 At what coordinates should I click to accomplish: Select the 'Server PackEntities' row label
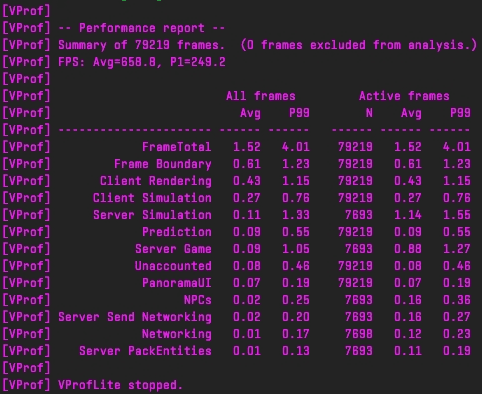point(145,351)
